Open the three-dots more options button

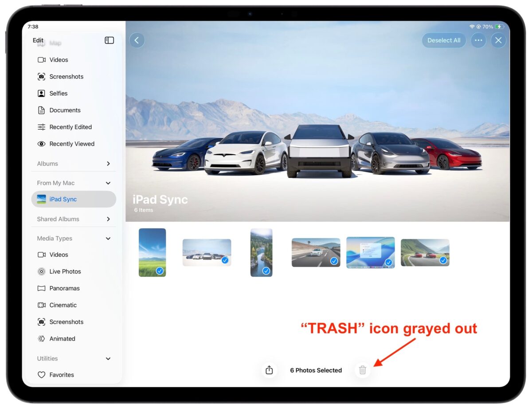(x=478, y=40)
